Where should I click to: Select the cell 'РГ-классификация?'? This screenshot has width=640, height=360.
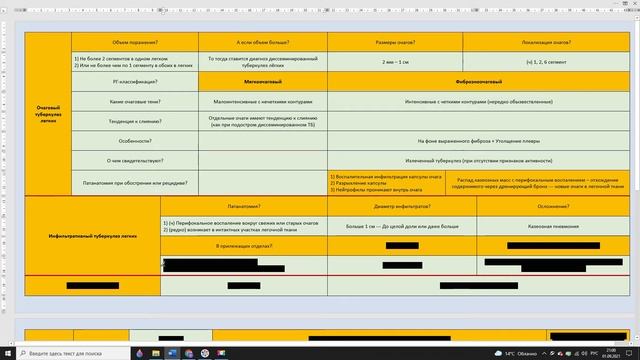135,82
